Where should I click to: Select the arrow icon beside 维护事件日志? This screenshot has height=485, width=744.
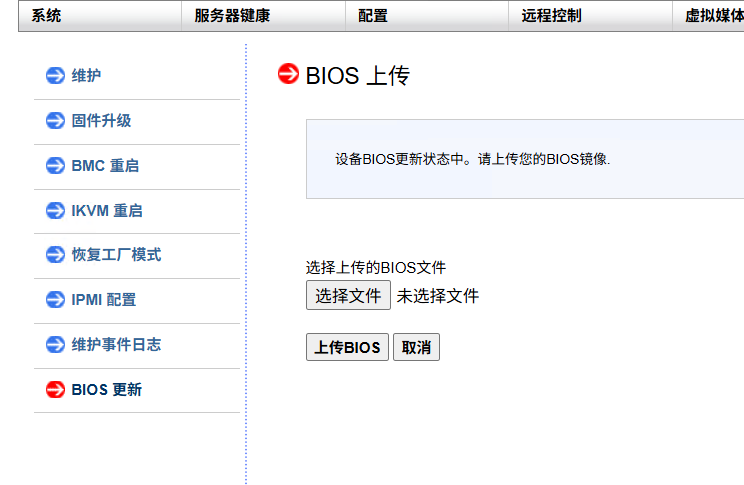tap(55, 345)
